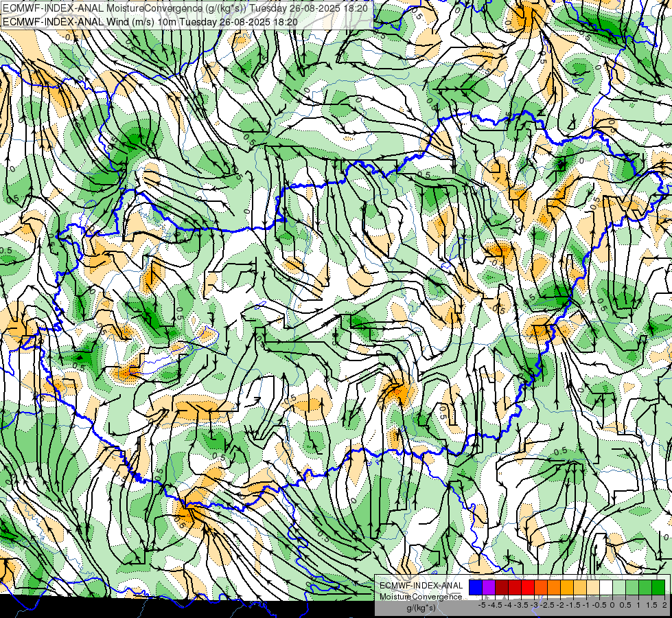Pick the purple legend swatch
This screenshot has height=618, width=672.
click(x=489, y=588)
